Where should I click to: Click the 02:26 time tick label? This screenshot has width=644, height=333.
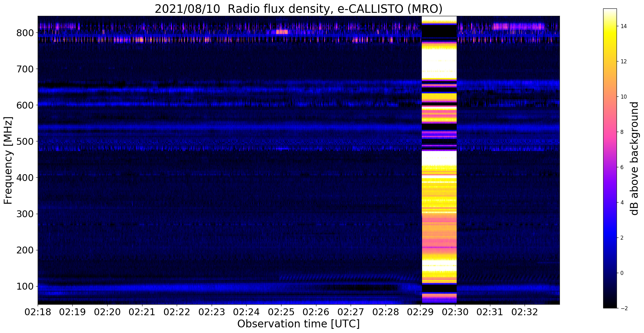tap(316, 312)
